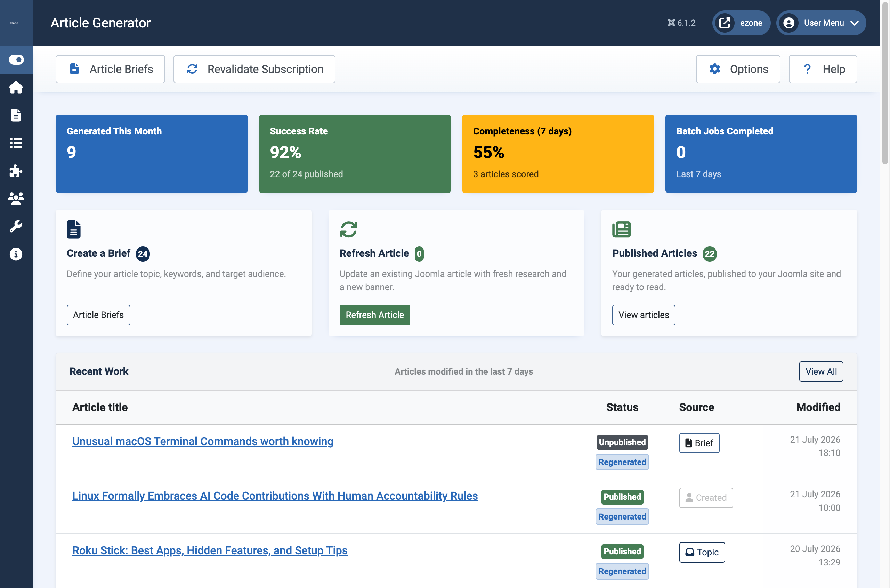The height and width of the screenshot is (588, 890).
Task: Click the Published Articles newspaper icon
Action: coord(621,229)
